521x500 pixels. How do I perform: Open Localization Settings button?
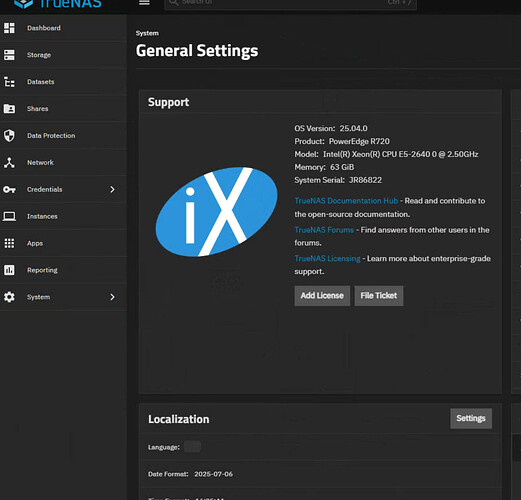coord(471,418)
